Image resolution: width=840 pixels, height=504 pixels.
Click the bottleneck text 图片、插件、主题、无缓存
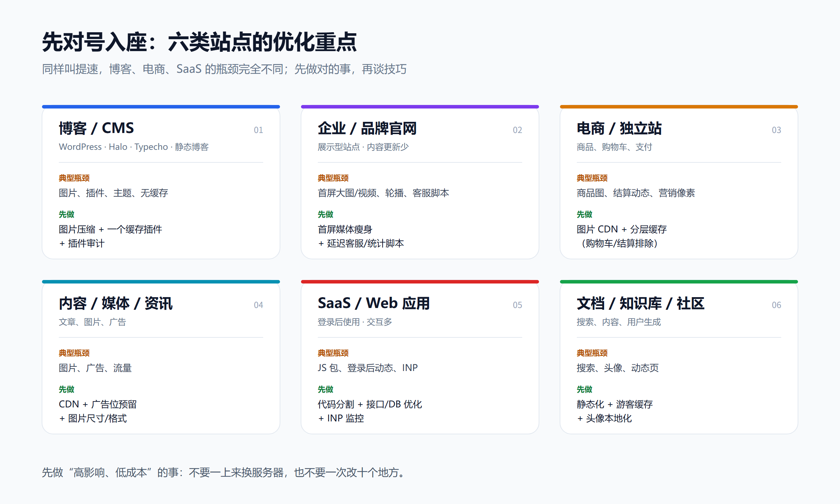coord(113,193)
